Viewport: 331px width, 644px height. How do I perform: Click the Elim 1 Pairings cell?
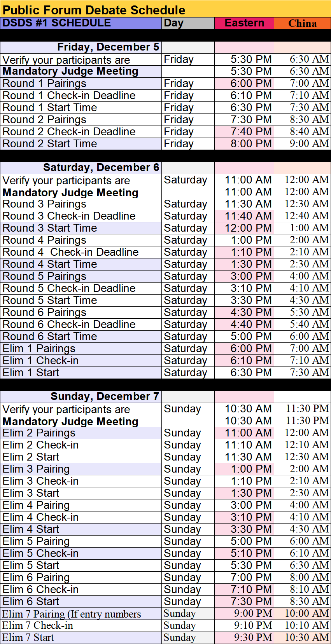[39, 349]
